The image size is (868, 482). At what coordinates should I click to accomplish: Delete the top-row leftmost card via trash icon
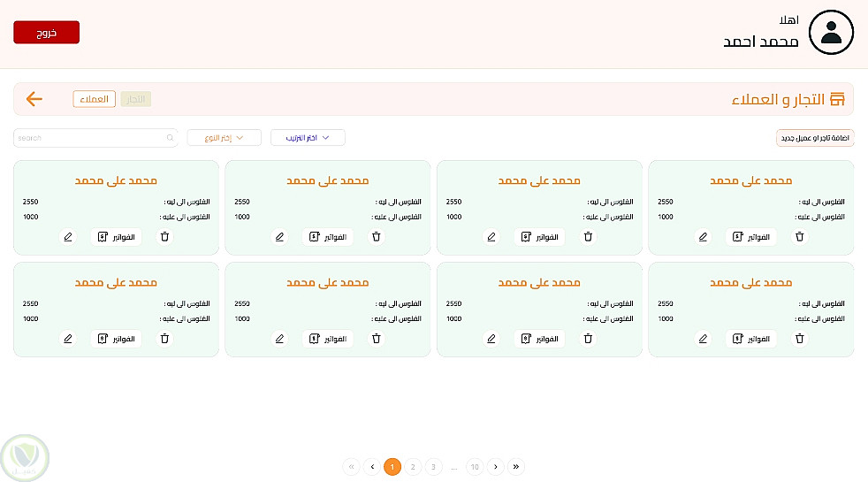click(x=165, y=237)
